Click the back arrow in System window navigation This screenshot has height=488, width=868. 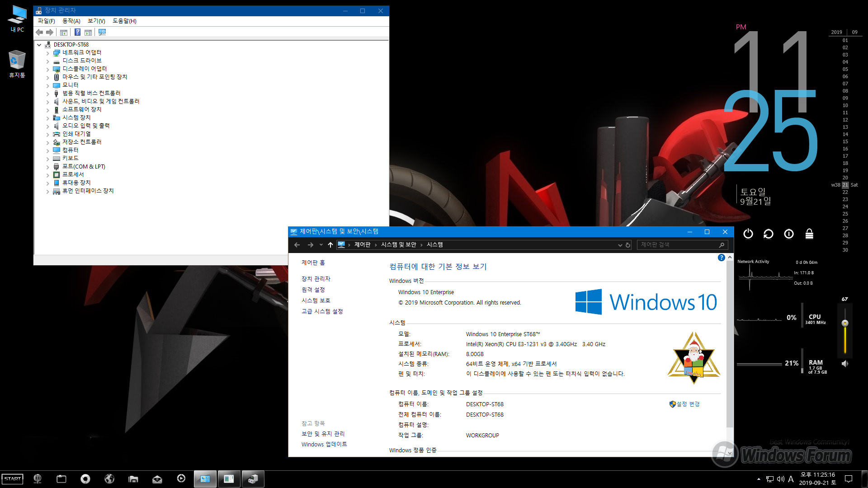[x=297, y=245]
